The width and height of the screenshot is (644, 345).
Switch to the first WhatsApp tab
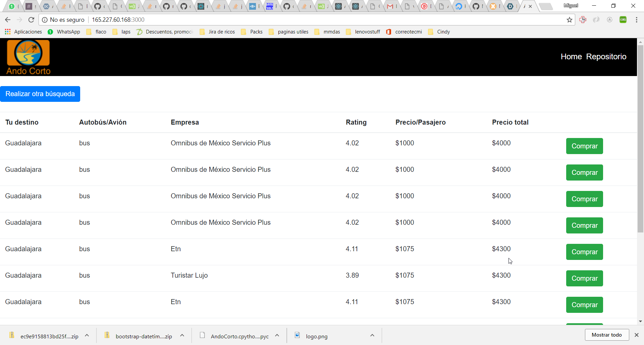[x=13, y=6]
